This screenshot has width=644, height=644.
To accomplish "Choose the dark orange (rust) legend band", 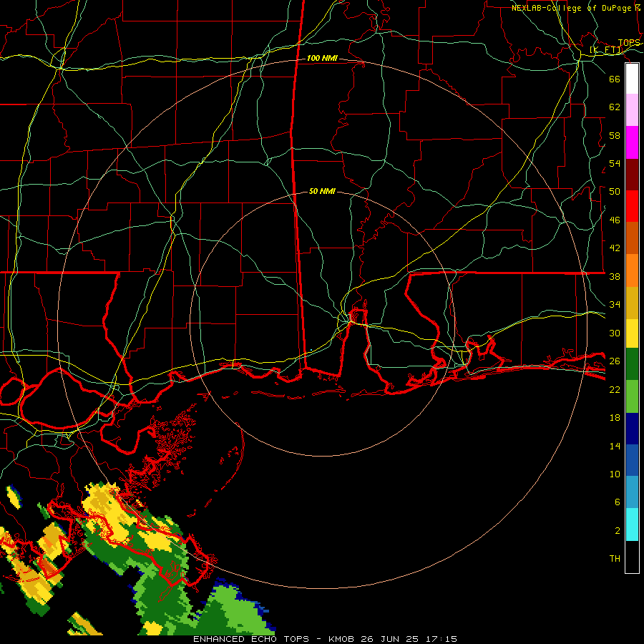I will point(632,238).
